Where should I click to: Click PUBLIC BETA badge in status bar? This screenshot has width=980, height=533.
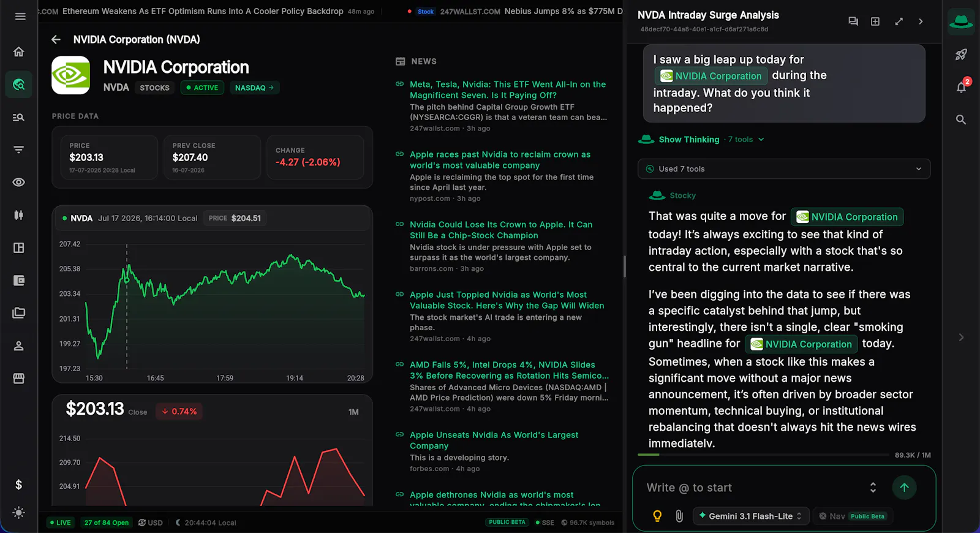[507, 523]
